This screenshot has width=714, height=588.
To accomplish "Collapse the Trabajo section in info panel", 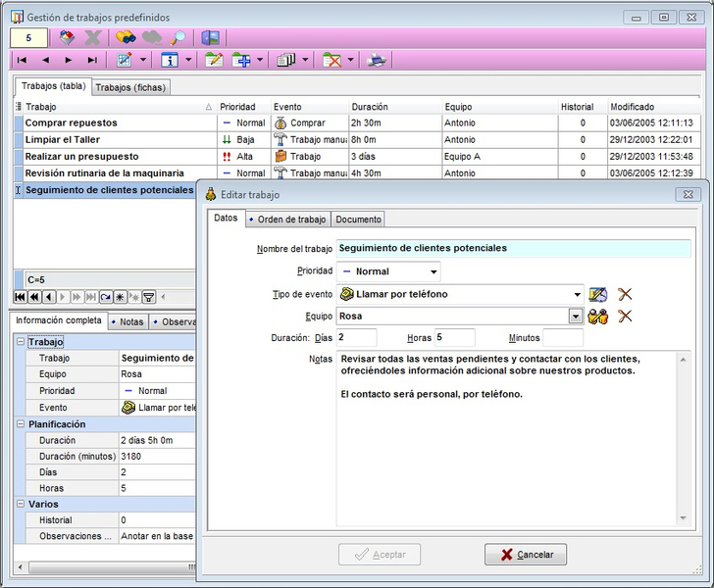I will click(x=21, y=341).
